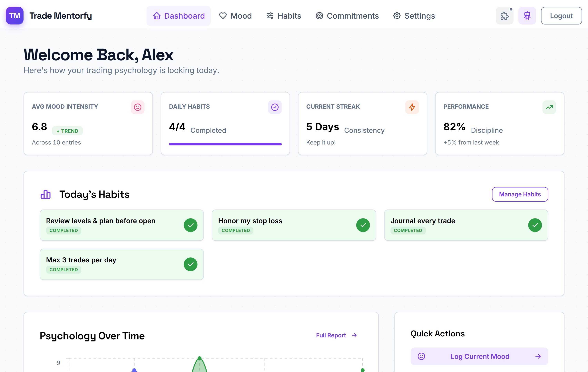The width and height of the screenshot is (588, 372).
Task: Open the Mood tab
Action: pyautogui.click(x=235, y=16)
